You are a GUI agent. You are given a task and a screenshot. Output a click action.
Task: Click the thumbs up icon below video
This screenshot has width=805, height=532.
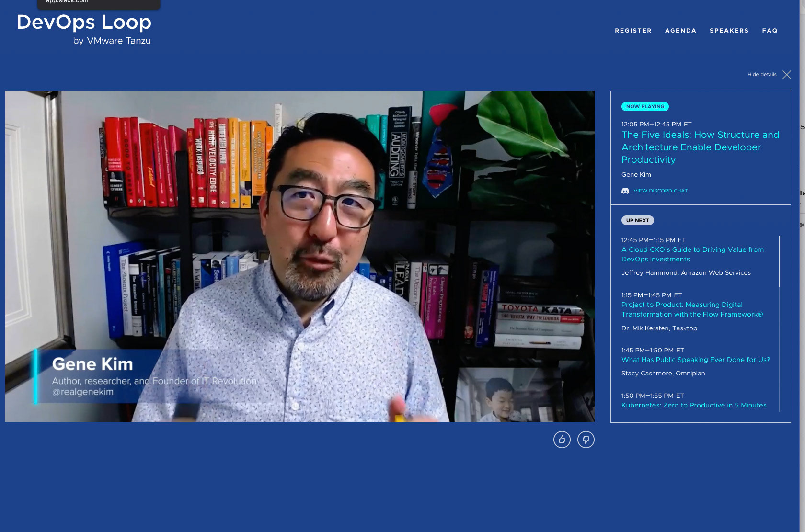click(x=562, y=440)
